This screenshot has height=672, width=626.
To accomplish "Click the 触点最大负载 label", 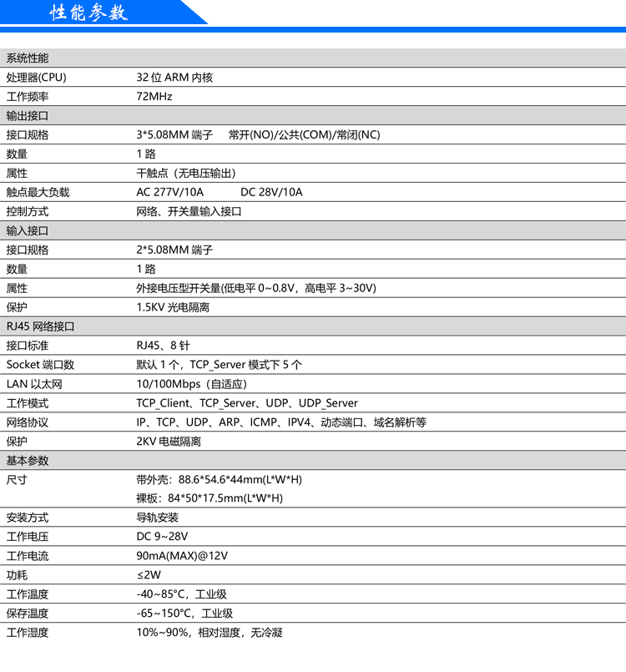I will pos(38,193).
